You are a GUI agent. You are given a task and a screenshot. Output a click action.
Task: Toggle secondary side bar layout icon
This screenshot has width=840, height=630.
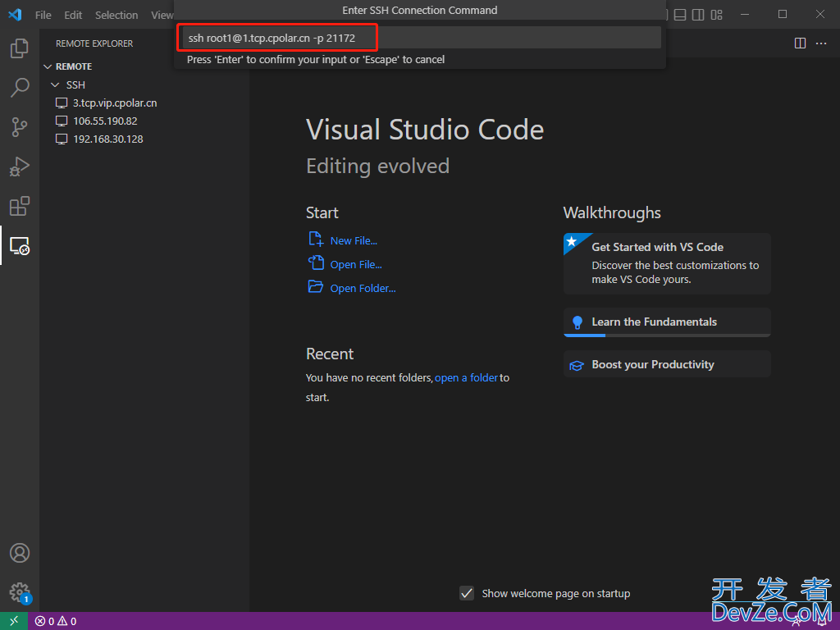(698, 15)
